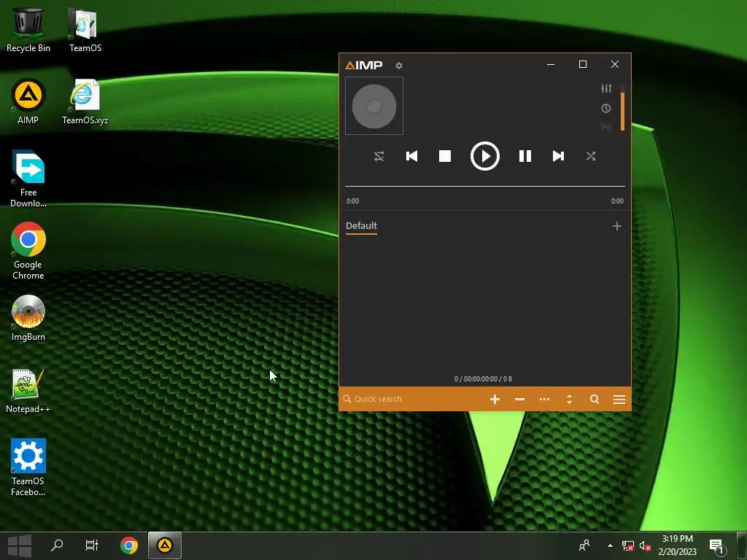Click the elapsed time 0:00 on left

click(x=352, y=201)
